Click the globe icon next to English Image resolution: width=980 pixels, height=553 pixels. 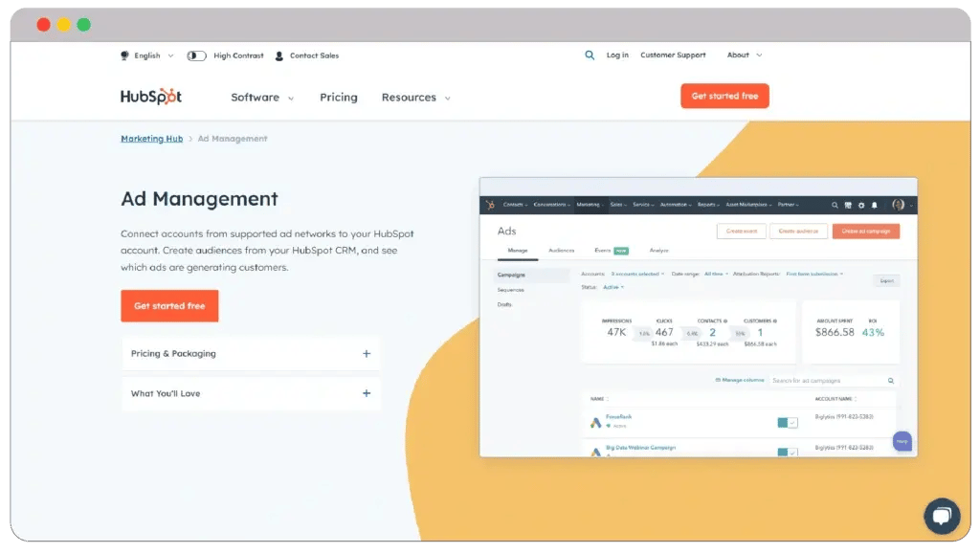124,55
